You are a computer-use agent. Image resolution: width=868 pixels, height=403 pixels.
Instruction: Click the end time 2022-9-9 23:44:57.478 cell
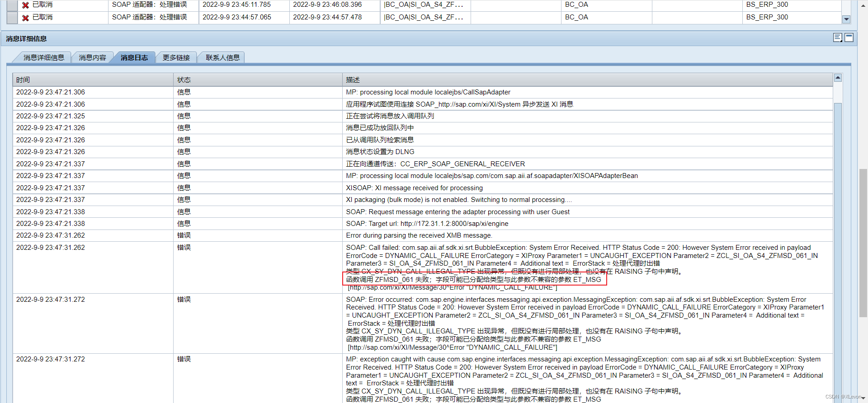(x=327, y=17)
